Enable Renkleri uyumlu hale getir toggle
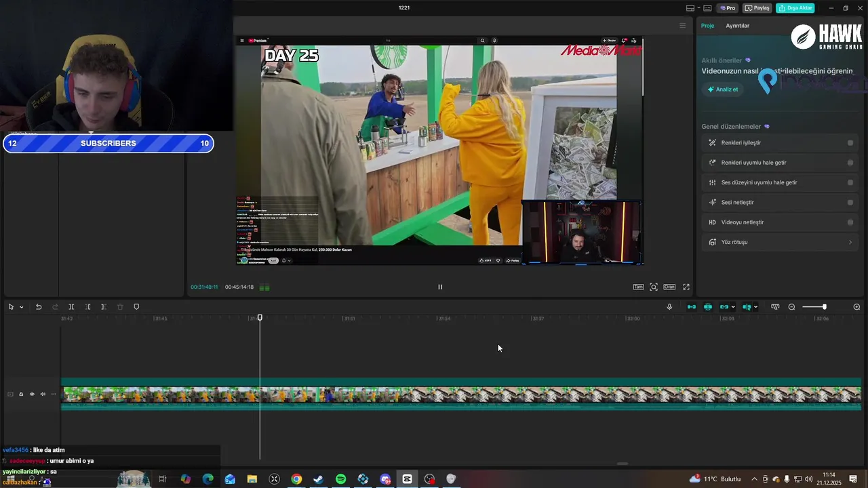Viewport: 868px width, 488px height. pos(850,163)
